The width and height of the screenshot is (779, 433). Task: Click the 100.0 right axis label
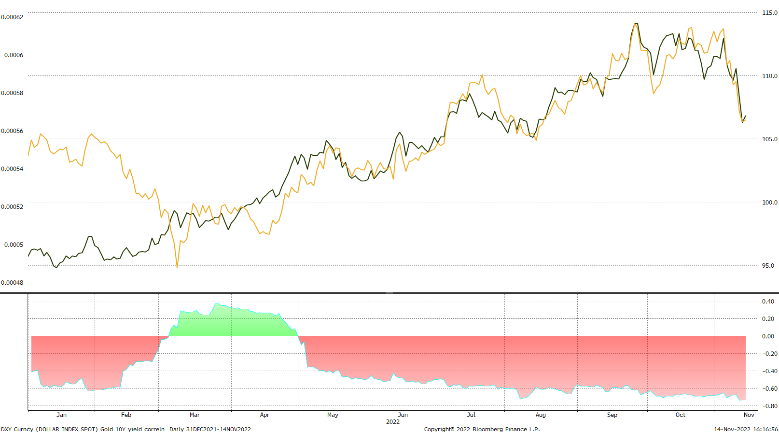click(x=769, y=203)
